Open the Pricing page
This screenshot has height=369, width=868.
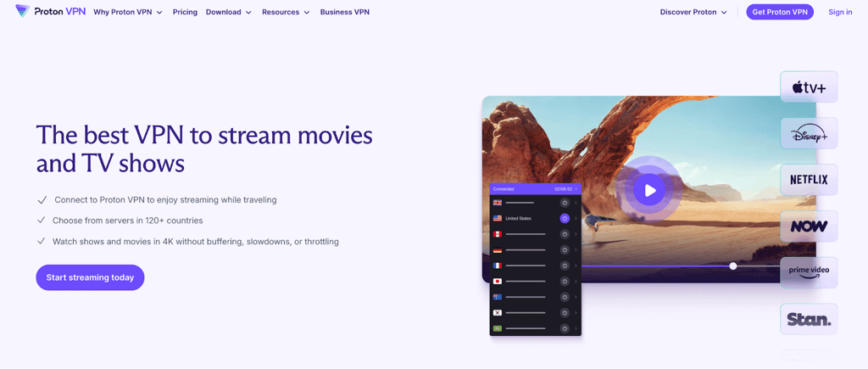point(185,12)
